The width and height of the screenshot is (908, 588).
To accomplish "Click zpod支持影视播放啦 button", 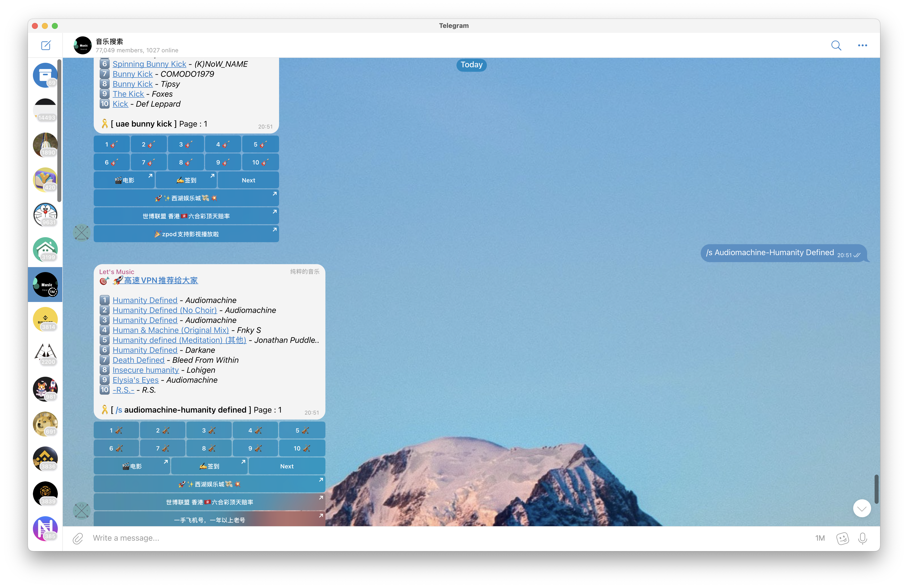I will point(186,234).
